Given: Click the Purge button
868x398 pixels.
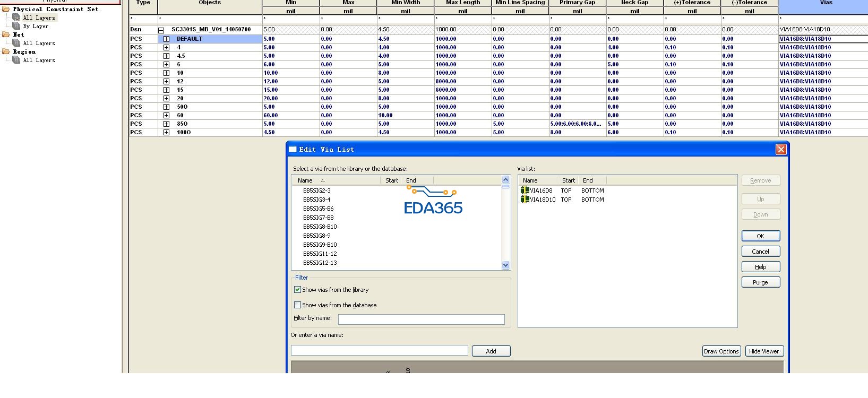Looking at the screenshot, I should coord(760,282).
